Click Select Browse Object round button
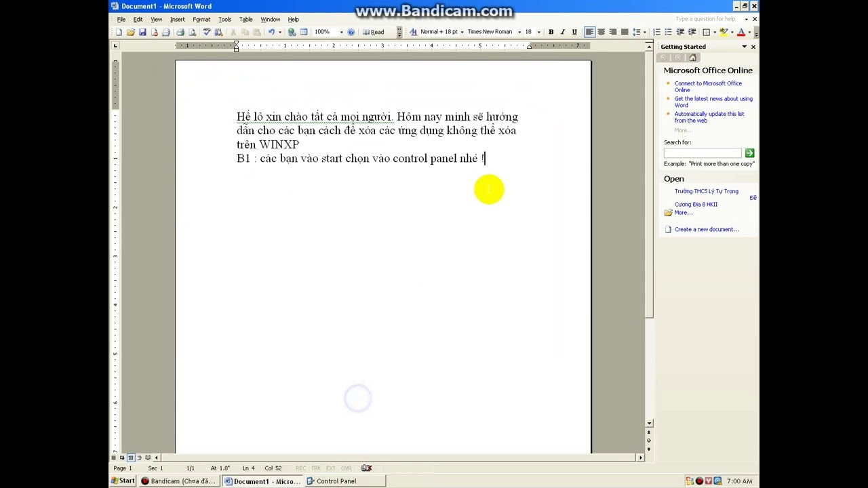 (649, 441)
